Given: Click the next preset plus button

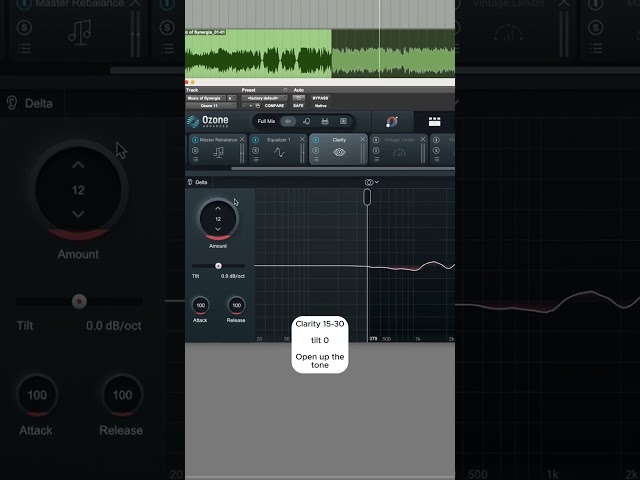Looking at the screenshot, I should pyautogui.click(x=251, y=106).
